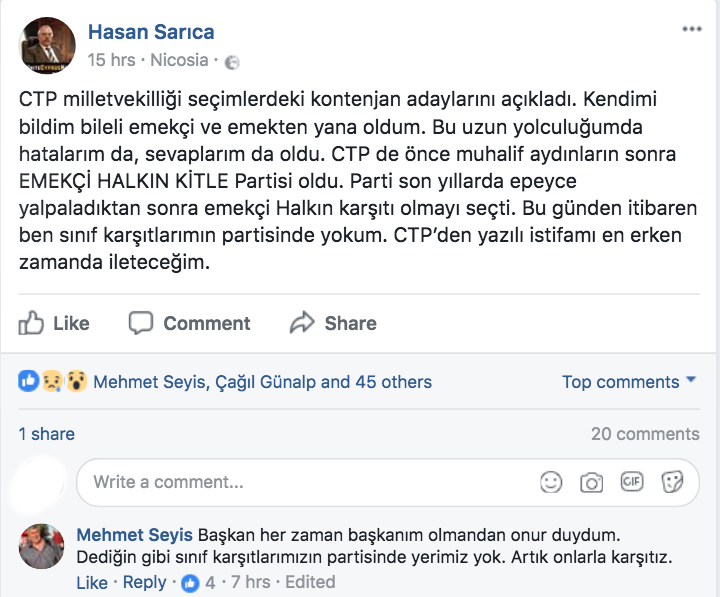Screen dimensions: 720x597
Task: Click the thumbs-up Like icon under post
Action: 32,323
